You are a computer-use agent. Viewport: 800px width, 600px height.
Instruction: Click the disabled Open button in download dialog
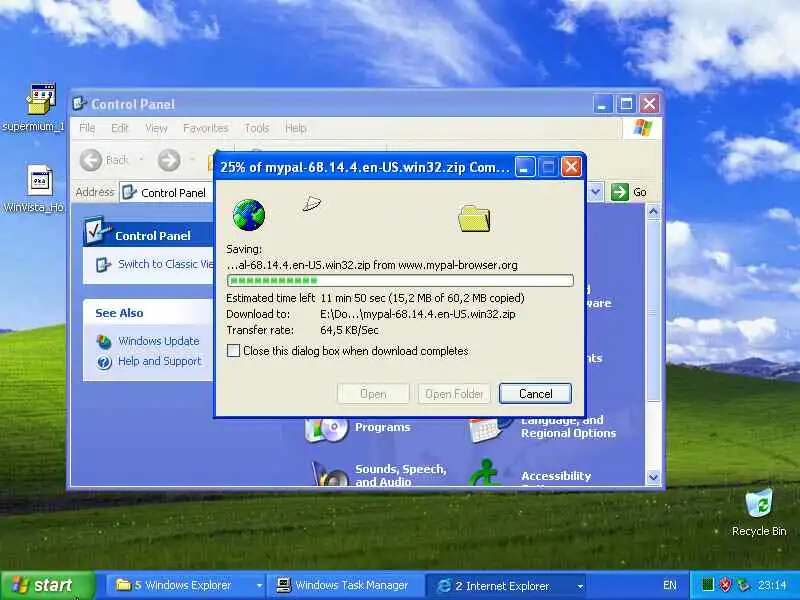[x=373, y=394]
